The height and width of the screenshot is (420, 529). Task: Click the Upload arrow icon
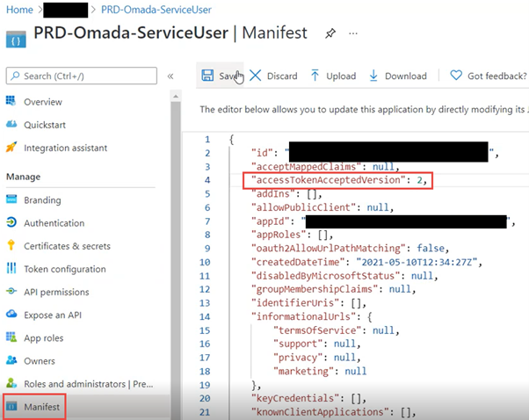[315, 76]
